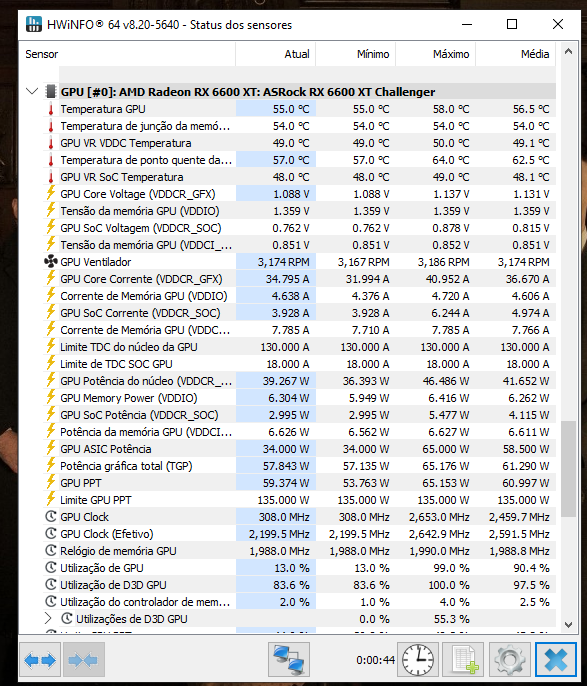Select Potência gráfica total (TGP) row

pyautogui.click(x=126, y=466)
